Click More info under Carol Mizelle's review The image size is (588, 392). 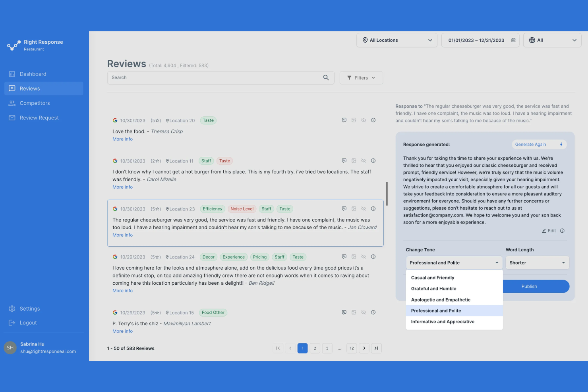tap(122, 187)
